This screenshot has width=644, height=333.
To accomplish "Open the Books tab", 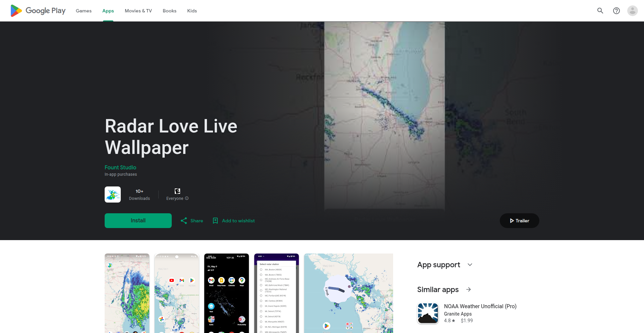I will 169,11.
